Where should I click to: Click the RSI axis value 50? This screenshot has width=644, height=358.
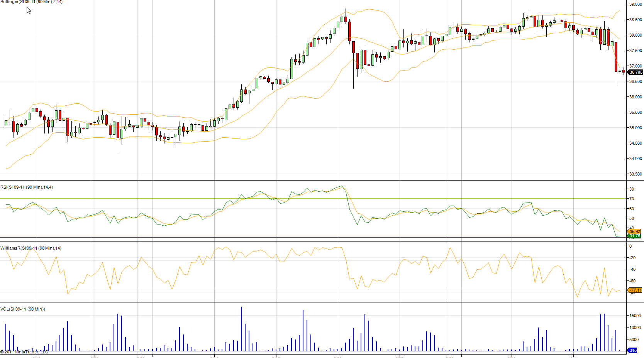pyautogui.click(x=632, y=218)
